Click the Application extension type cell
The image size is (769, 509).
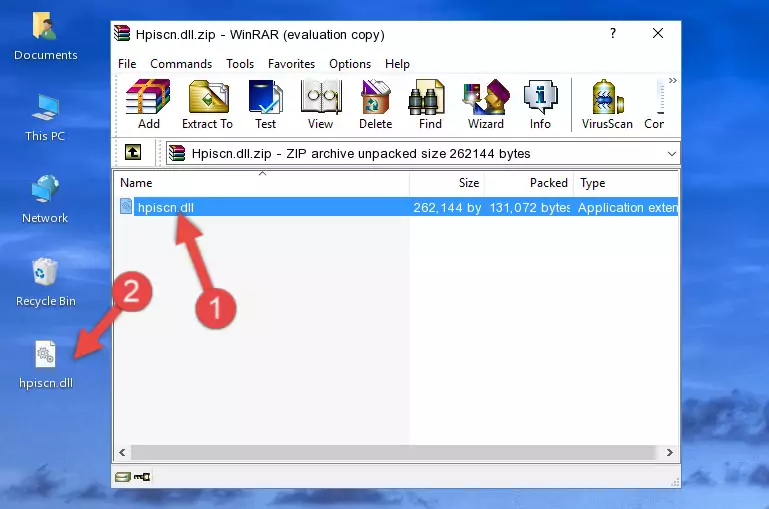pyautogui.click(x=627, y=207)
